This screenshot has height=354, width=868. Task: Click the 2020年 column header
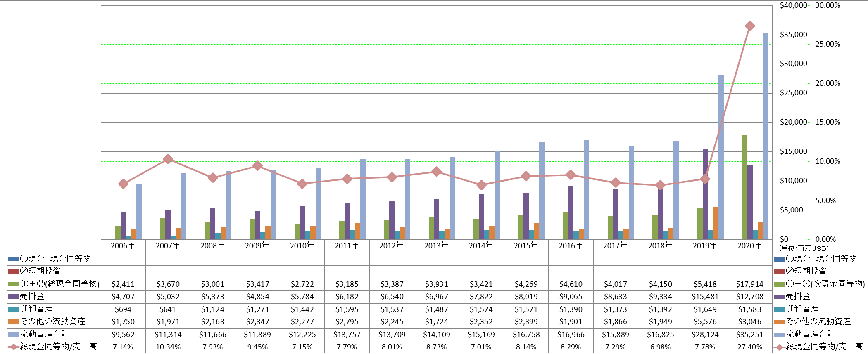coord(750,246)
